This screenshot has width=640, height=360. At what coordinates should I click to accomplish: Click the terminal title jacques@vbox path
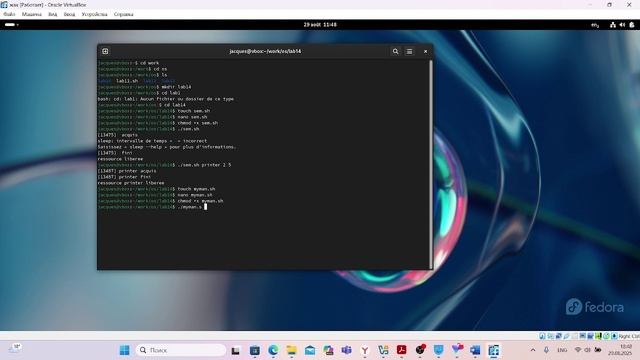click(265, 51)
